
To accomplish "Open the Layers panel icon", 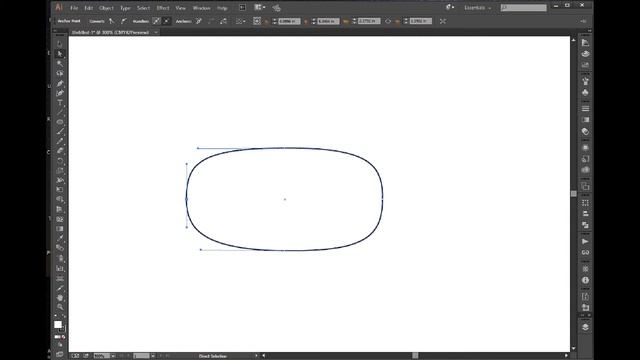I will (x=585, y=327).
